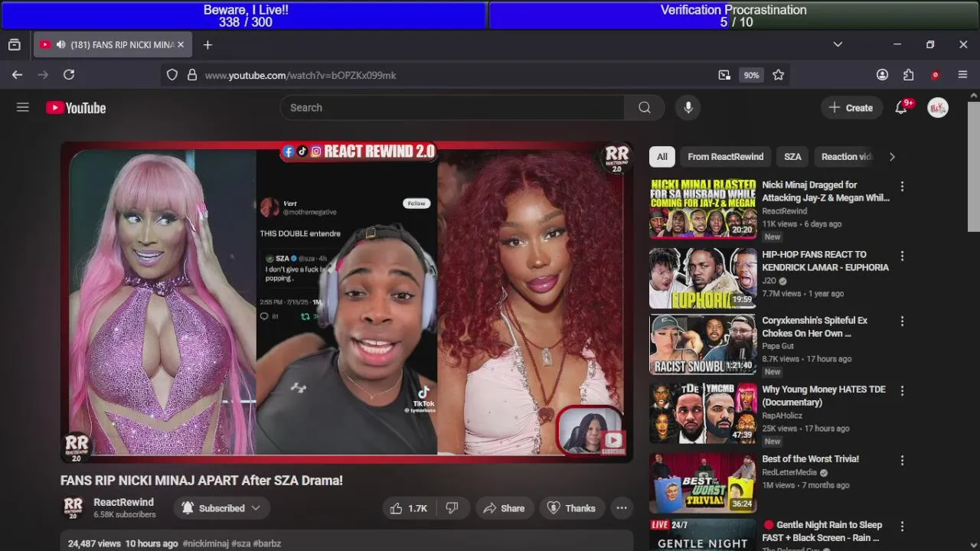
Task: Open the Gentle Night live stream thumbnail
Action: click(703, 534)
